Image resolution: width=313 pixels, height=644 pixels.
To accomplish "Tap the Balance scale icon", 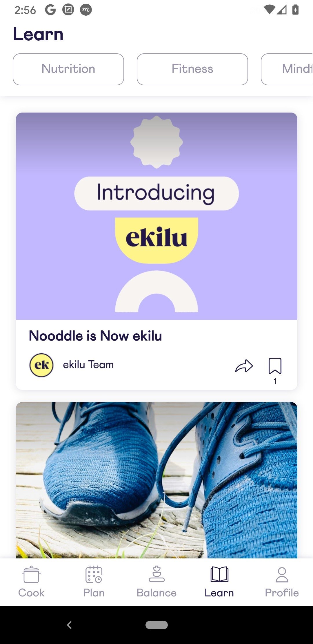I will (x=156, y=574).
